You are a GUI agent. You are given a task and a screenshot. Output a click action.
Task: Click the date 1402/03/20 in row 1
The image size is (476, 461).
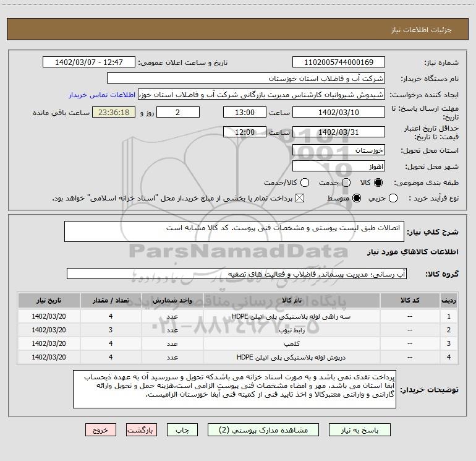(49, 316)
